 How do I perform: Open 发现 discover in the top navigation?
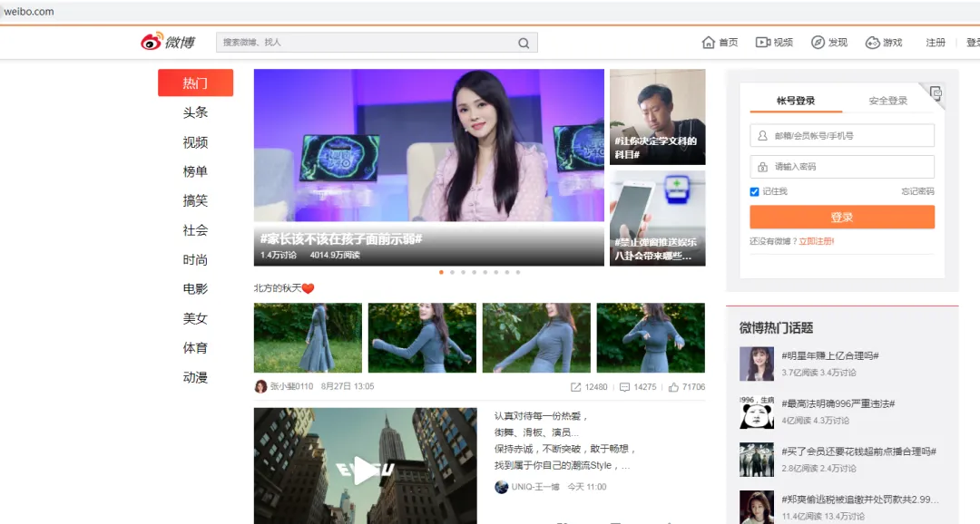[x=829, y=43]
